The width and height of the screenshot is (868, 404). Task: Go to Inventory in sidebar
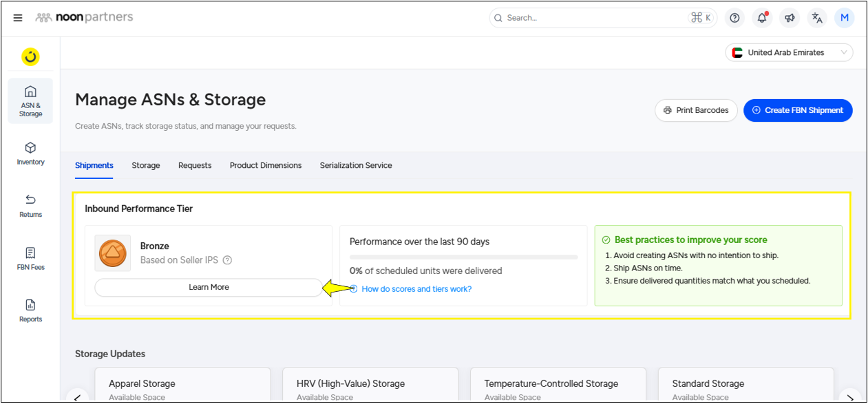(30, 153)
